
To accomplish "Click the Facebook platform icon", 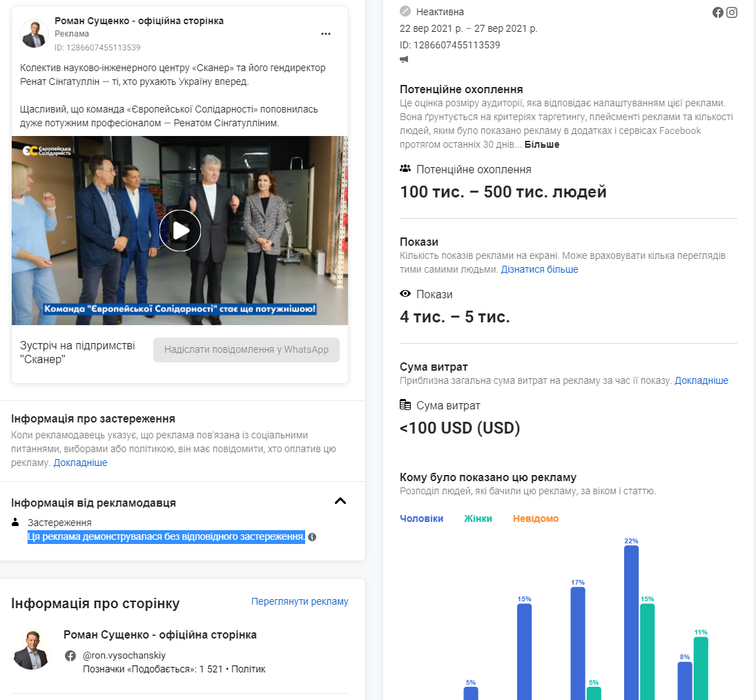I will pos(718,12).
